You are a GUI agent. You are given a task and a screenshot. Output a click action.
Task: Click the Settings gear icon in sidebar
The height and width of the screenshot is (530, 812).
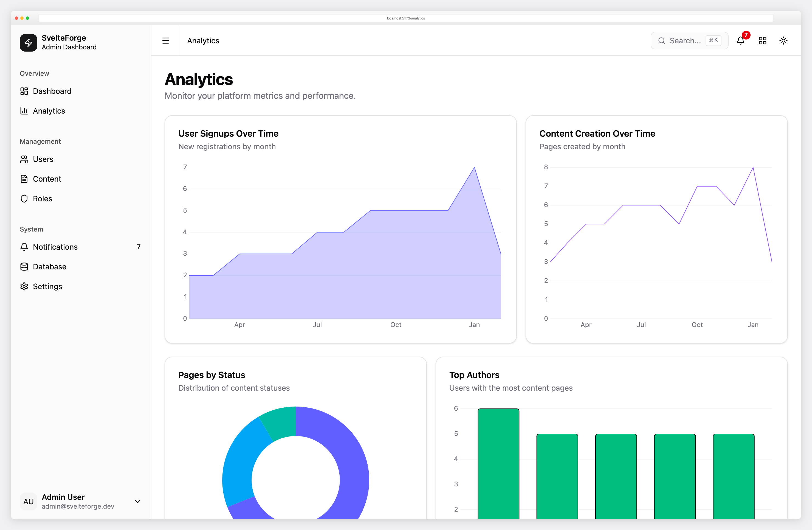point(24,286)
